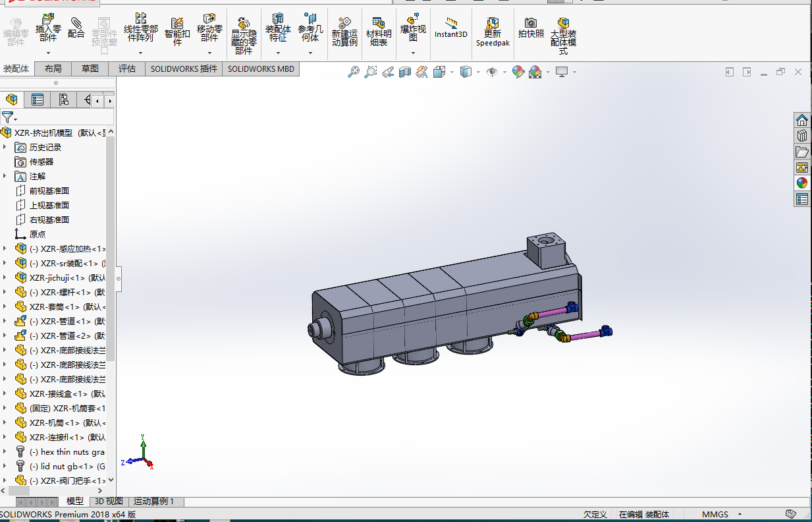
Task: Click the tree filter funnel icon
Action: (x=7, y=117)
